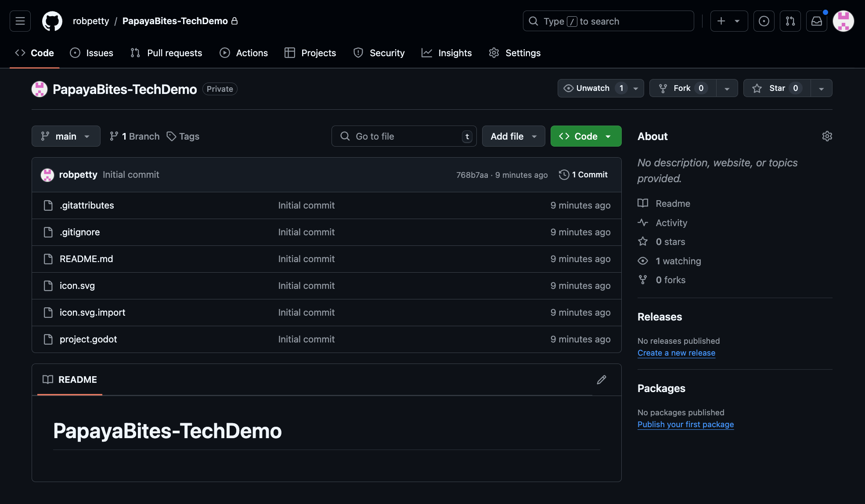Expand the green Code dropdown
Viewport: 865px width, 504px height.
point(586,136)
